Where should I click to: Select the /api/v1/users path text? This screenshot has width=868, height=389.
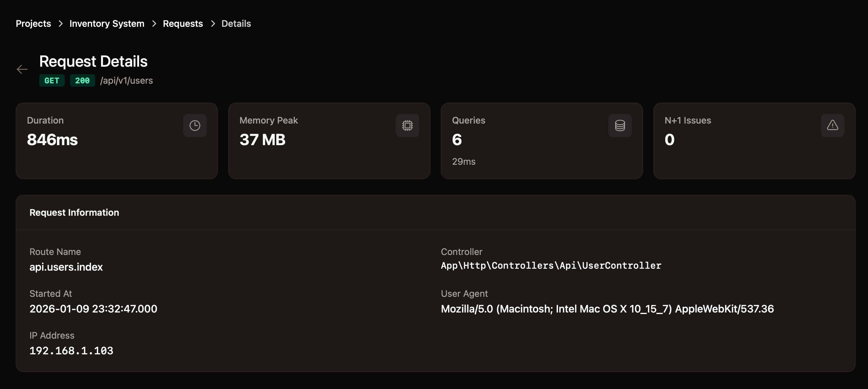point(126,81)
